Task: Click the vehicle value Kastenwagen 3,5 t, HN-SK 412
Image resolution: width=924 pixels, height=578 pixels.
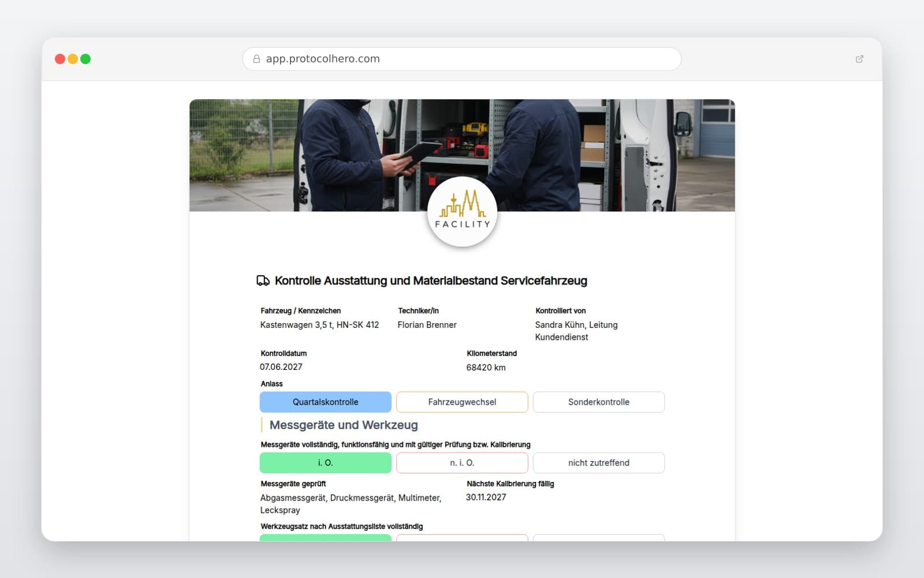Action: 319,325
